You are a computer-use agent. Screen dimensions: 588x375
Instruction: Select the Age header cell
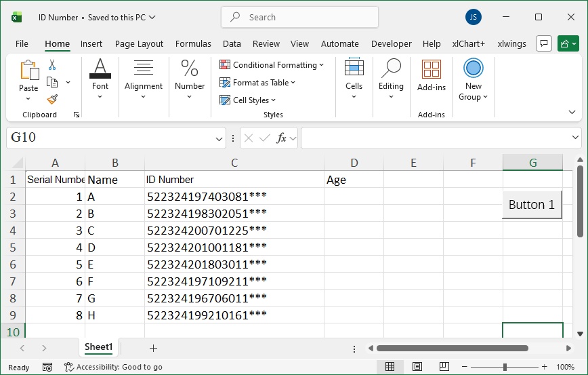tap(354, 180)
